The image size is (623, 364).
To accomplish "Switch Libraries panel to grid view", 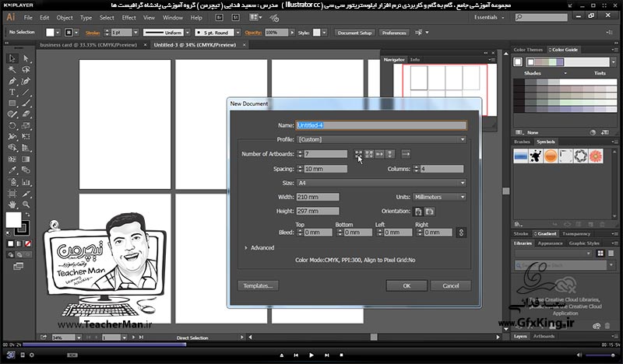I will (x=600, y=254).
